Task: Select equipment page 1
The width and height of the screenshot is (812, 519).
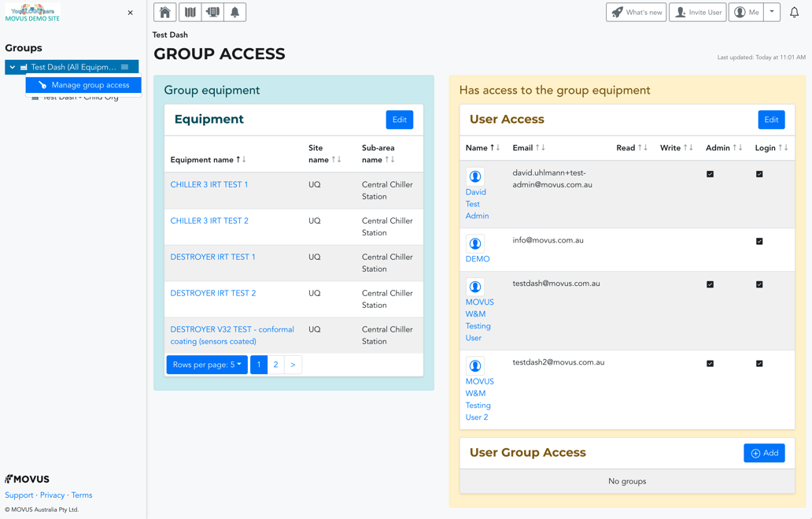Action: [259, 365]
